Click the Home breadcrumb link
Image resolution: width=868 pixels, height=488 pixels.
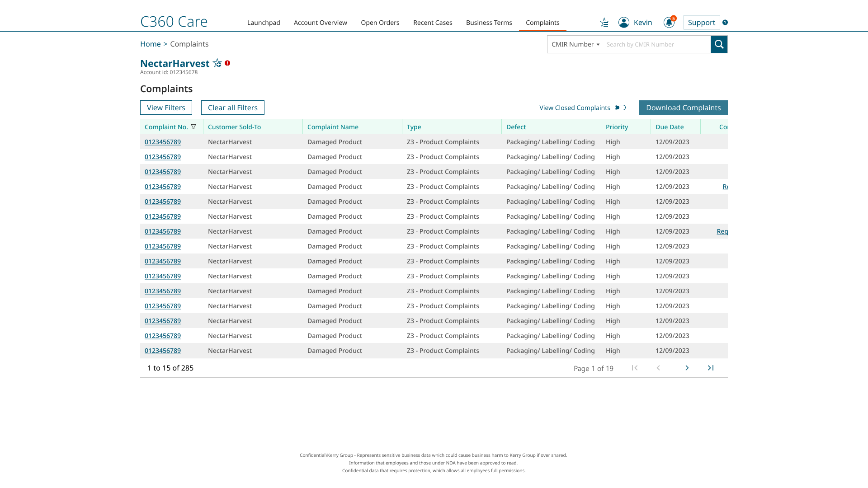(150, 44)
